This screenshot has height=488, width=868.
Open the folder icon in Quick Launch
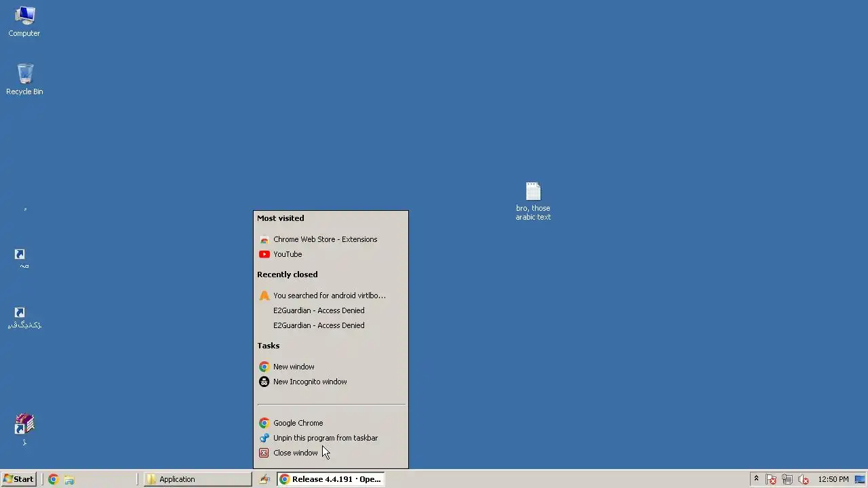pos(69,479)
